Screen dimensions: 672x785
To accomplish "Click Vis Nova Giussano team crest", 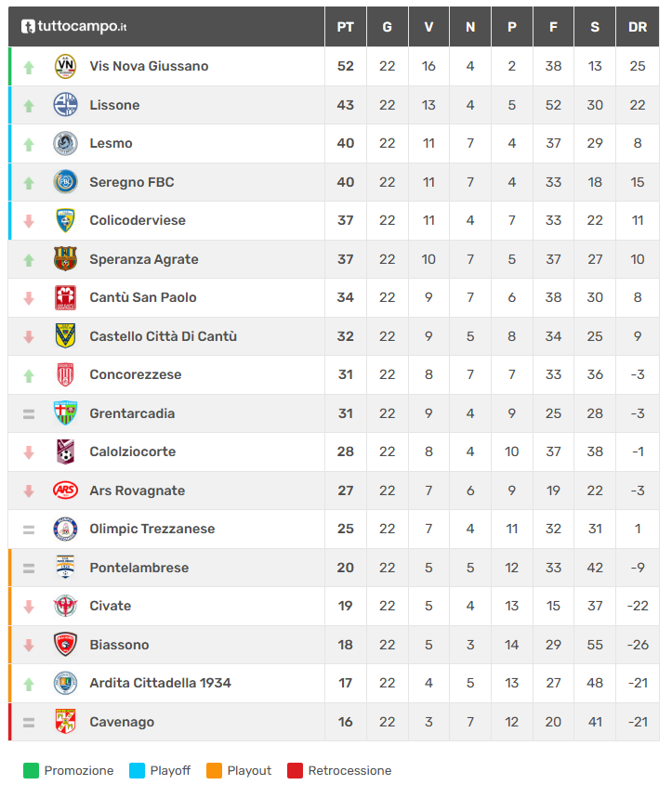I will [x=65, y=66].
